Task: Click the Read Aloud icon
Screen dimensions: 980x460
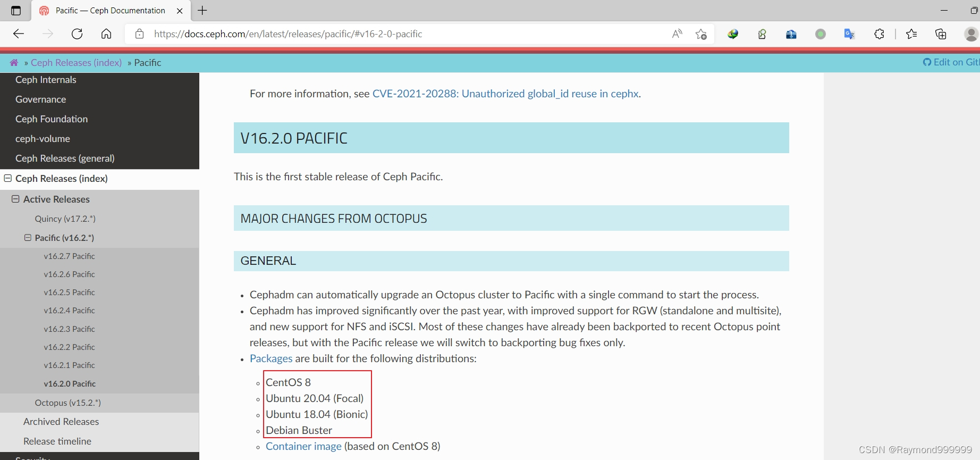Action: click(x=677, y=34)
